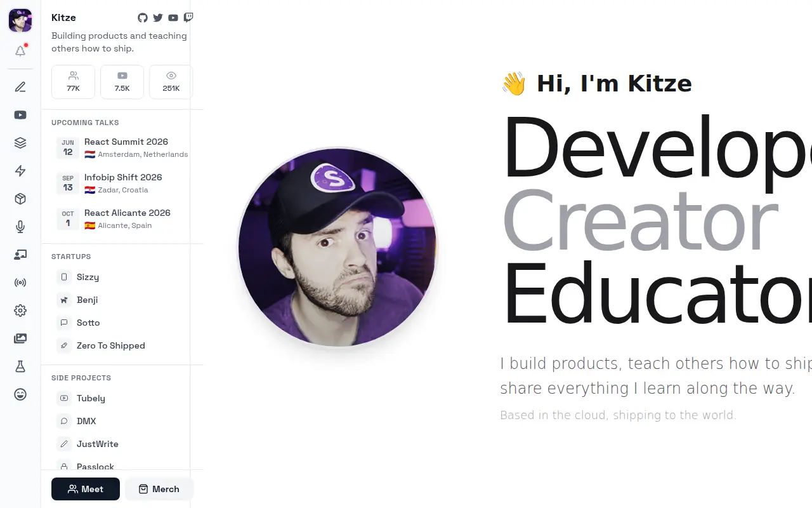This screenshot has height=508, width=812.
Task: Open the YouTube videos icon in the left rail
Action: click(x=20, y=115)
